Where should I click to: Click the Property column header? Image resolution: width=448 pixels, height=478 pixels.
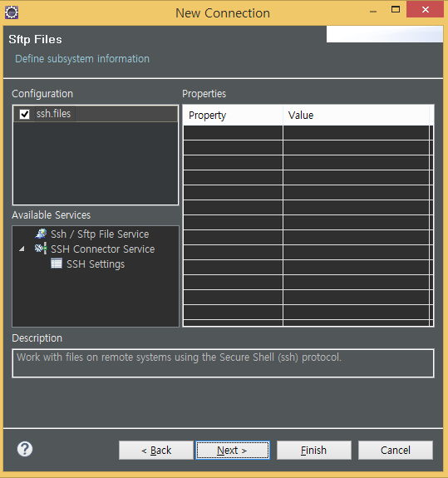point(233,116)
